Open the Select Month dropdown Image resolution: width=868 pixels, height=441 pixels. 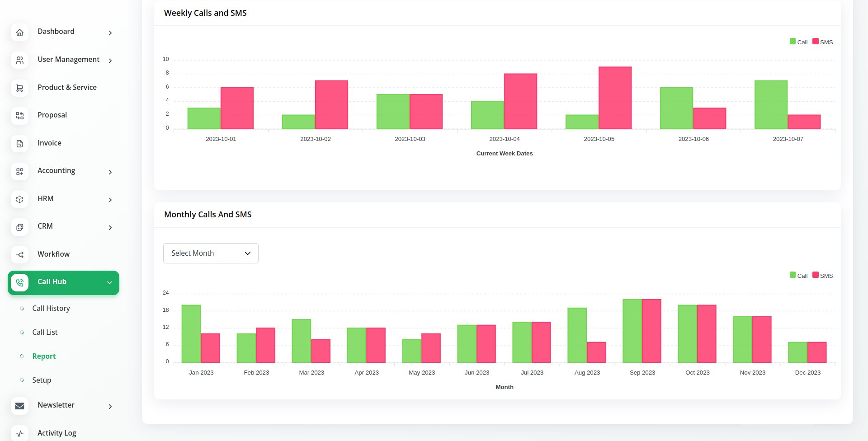[x=211, y=253]
